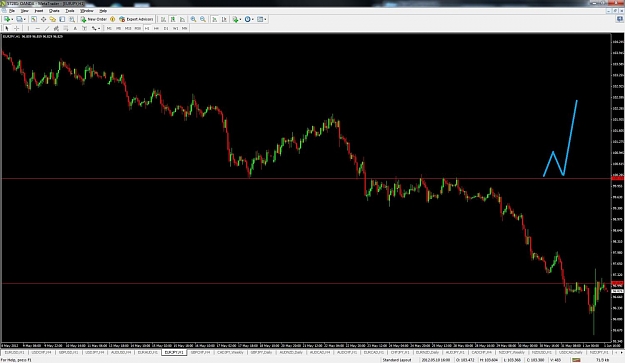Switch to H4 timeframe
Viewport: 625px width, 363px height.
tap(156, 28)
